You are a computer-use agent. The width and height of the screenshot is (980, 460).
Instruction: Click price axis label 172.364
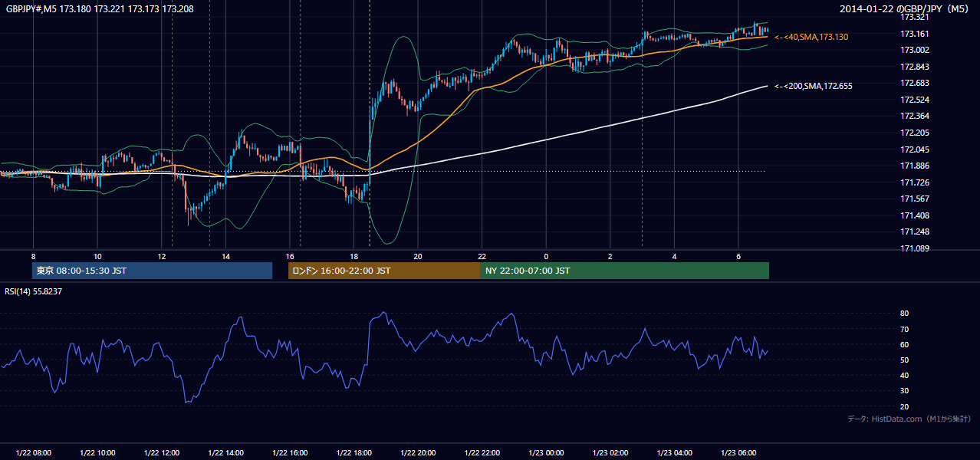[x=914, y=116]
